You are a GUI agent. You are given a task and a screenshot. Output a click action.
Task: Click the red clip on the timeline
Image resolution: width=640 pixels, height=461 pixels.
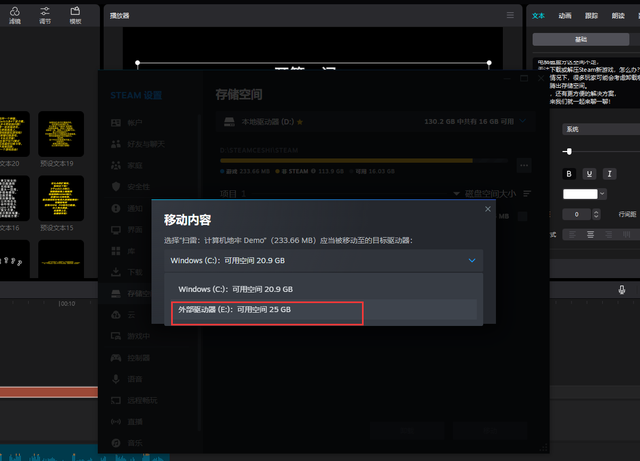49,392
